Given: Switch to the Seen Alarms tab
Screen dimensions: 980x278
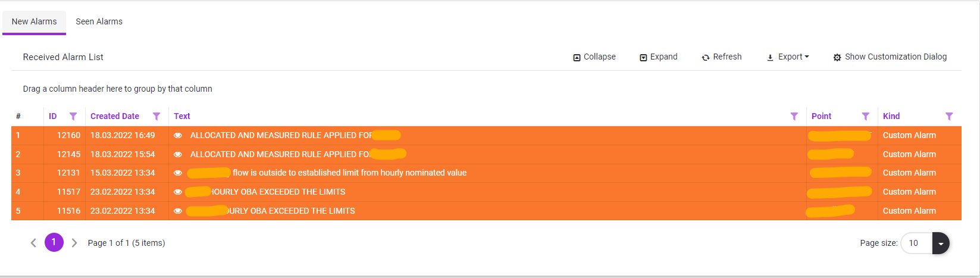Looking at the screenshot, I should [x=99, y=21].
